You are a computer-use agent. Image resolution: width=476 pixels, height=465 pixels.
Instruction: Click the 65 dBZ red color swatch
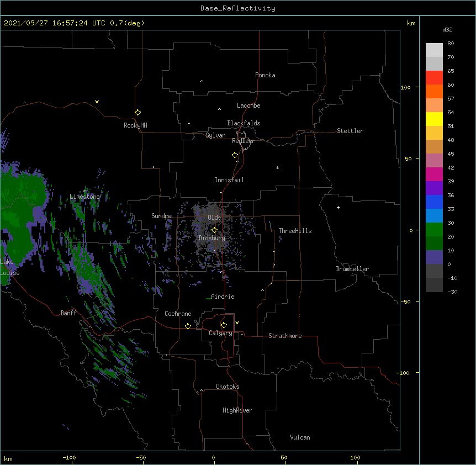pyautogui.click(x=434, y=78)
